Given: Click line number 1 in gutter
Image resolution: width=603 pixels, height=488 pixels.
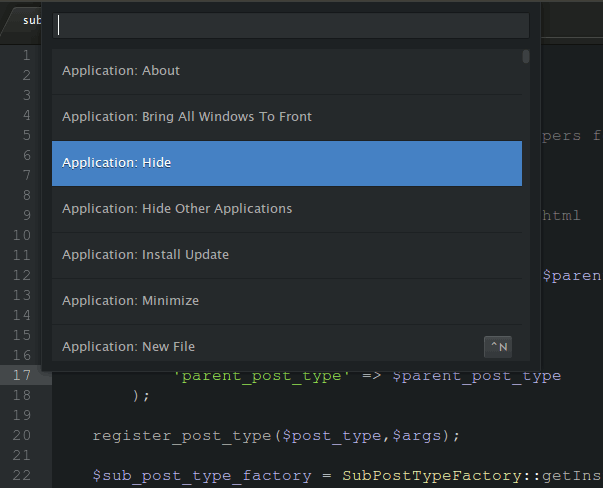Looking at the screenshot, I should coord(26,55).
